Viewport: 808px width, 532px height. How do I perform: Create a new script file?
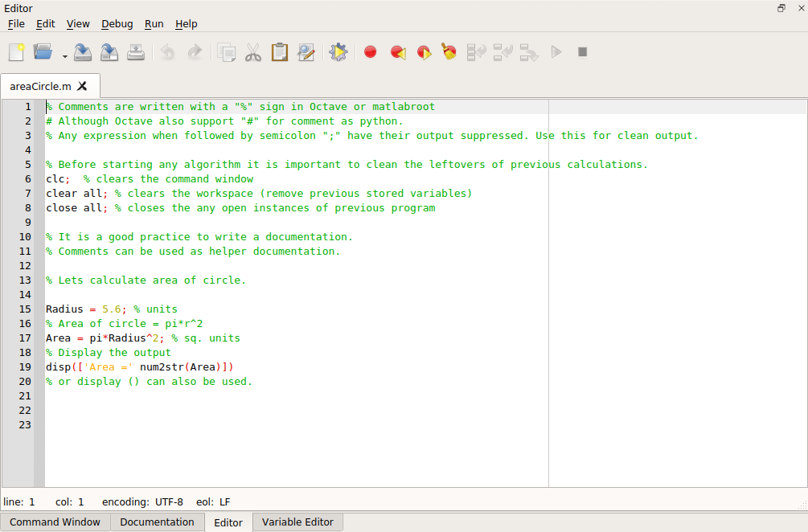tap(17, 51)
